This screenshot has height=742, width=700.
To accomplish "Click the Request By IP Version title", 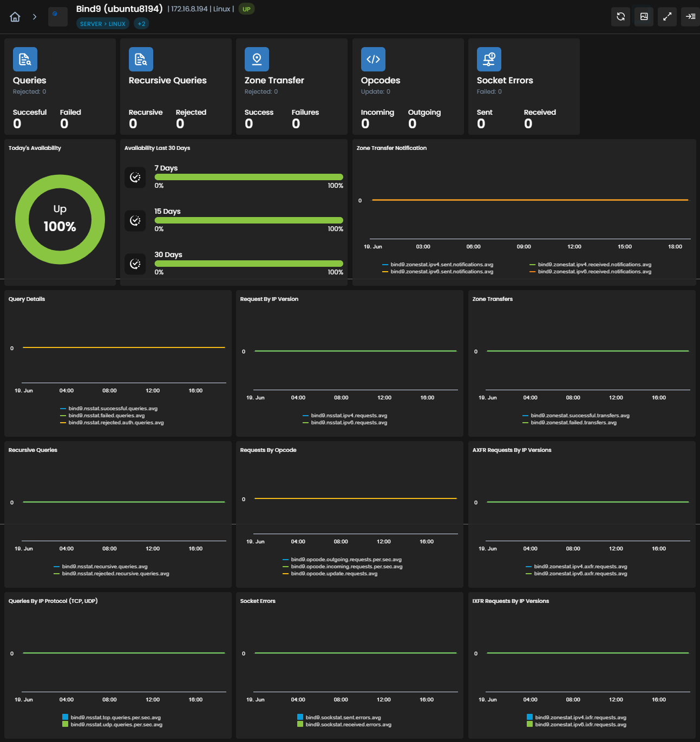I will coord(269,299).
